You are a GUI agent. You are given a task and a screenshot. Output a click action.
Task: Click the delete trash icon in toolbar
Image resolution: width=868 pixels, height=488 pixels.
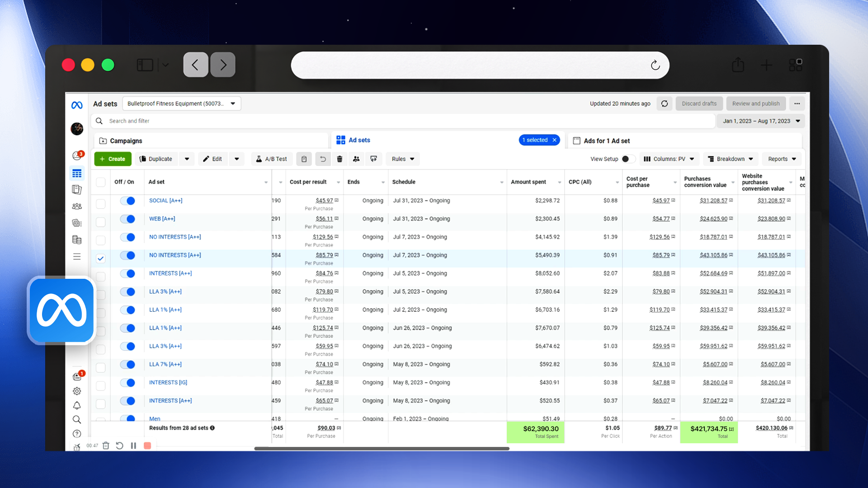(x=340, y=159)
